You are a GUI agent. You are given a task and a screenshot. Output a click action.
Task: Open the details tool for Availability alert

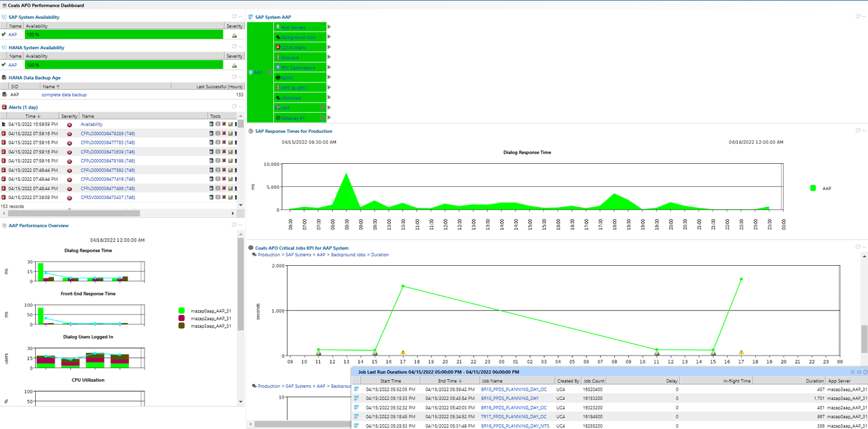[x=211, y=125]
